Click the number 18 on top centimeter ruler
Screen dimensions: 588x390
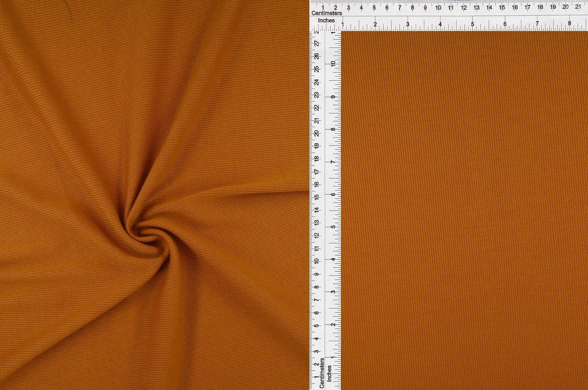pyautogui.click(x=541, y=8)
